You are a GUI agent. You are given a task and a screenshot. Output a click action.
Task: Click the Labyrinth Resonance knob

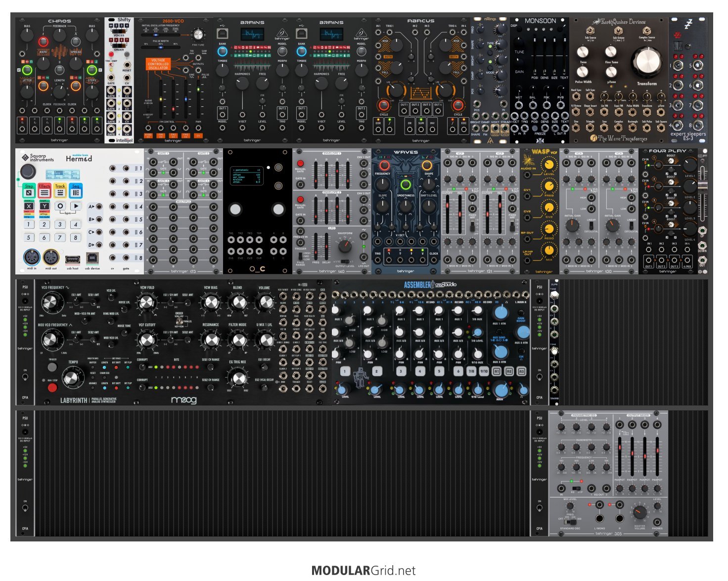click(x=211, y=340)
